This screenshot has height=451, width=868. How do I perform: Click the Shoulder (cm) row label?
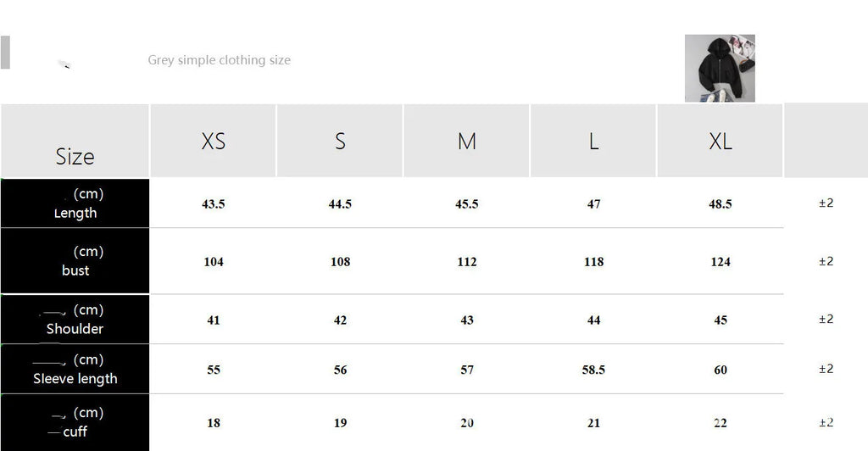(75, 320)
